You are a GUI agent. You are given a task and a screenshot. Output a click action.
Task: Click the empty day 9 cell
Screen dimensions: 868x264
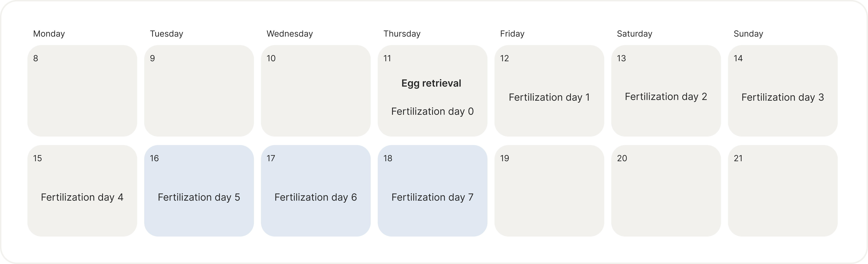pyautogui.click(x=199, y=91)
